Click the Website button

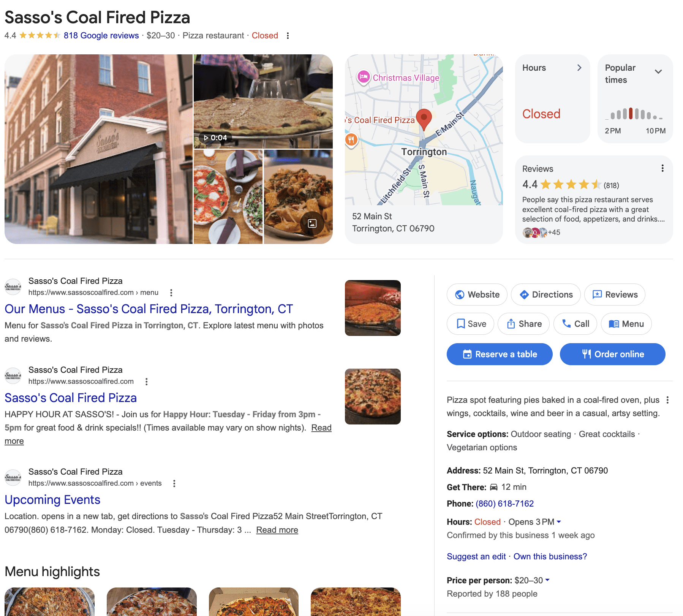477,295
